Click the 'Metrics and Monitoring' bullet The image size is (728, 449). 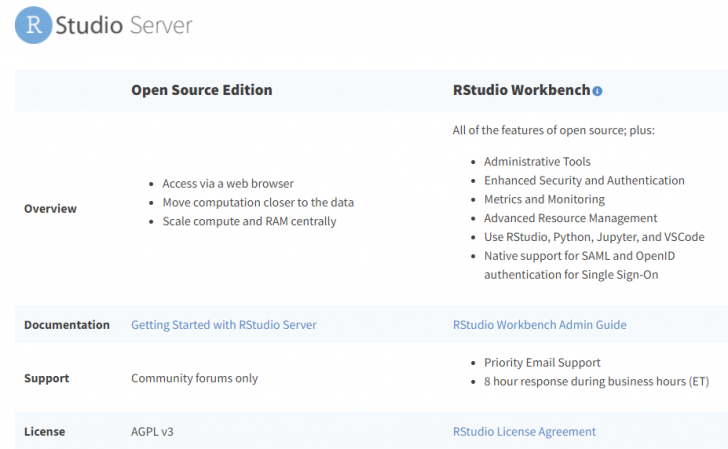pos(544,199)
